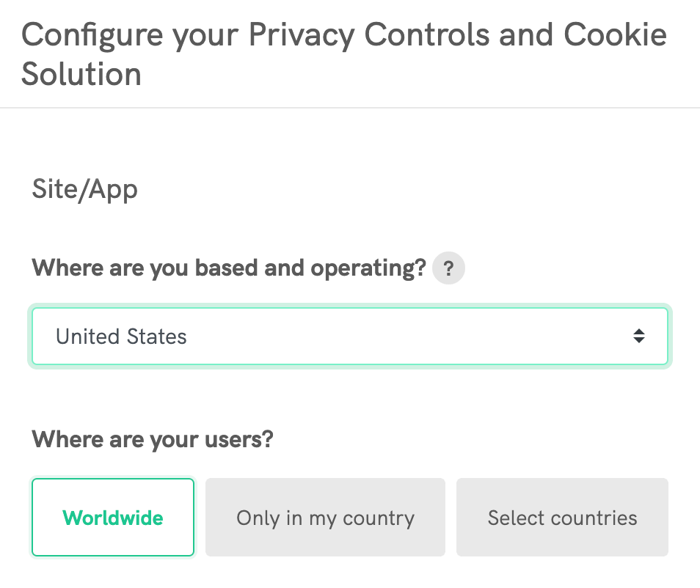Click the Site/App section heading
Screen dimensions: 700x588
(84, 190)
